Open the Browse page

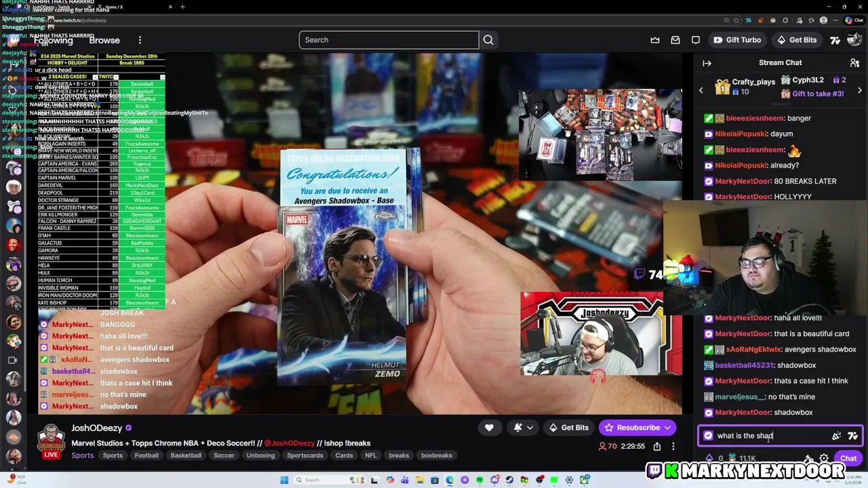point(104,40)
